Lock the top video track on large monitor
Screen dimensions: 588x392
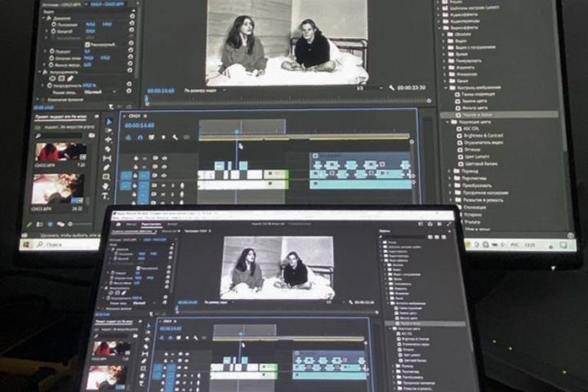click(136, 158)
